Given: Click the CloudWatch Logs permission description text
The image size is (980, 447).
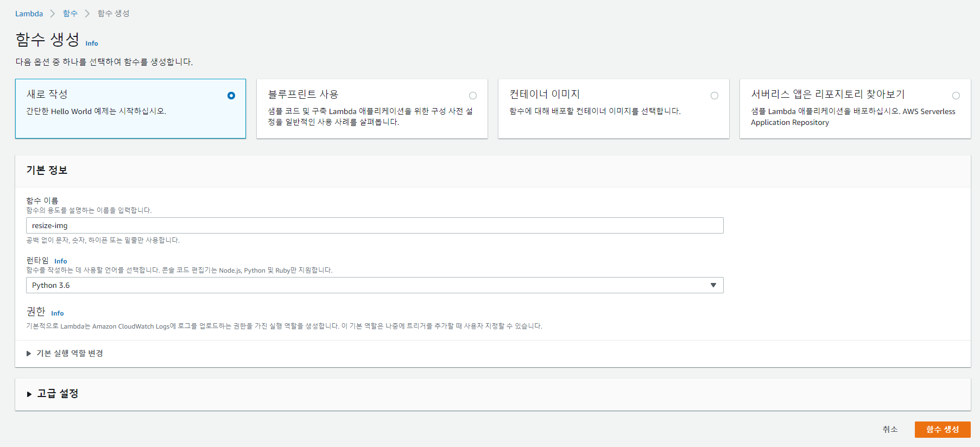Looking at the screenshot, I should [x=284, y=326].
